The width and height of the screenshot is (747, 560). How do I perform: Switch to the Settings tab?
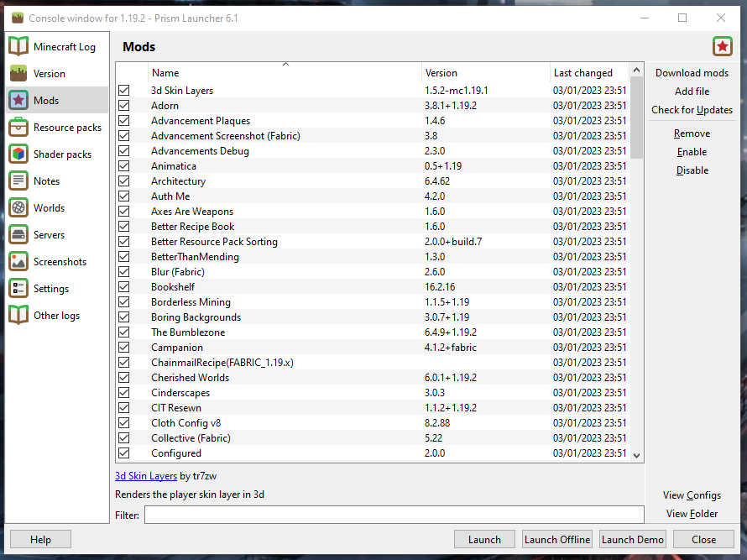click(x=18, y=288)
